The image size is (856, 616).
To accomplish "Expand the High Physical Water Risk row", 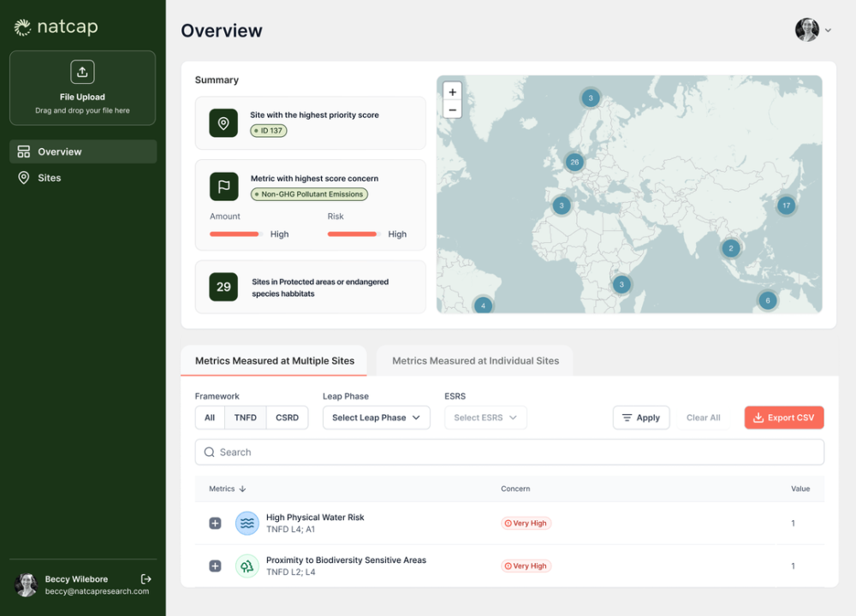I will click(x=215, y=524).
